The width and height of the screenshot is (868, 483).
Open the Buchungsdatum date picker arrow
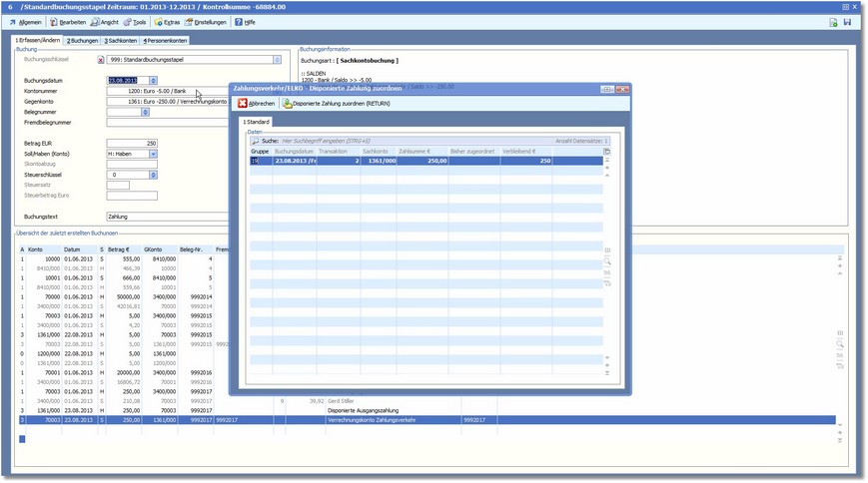click(x=153, y=80)
